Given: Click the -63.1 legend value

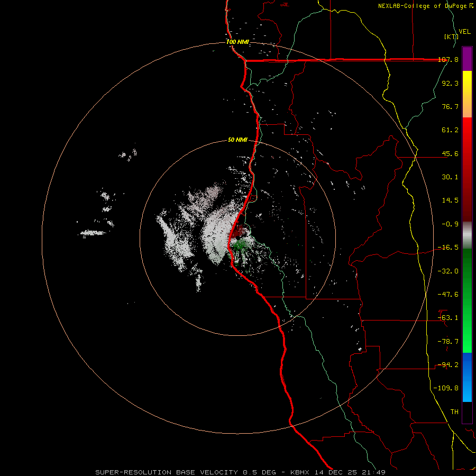Looking at the screenshot, I should (x=448, y=318).
